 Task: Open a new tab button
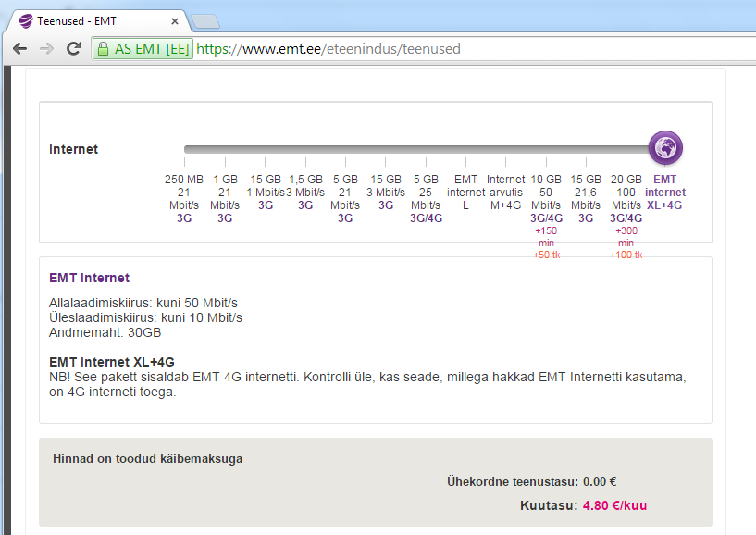205,21
